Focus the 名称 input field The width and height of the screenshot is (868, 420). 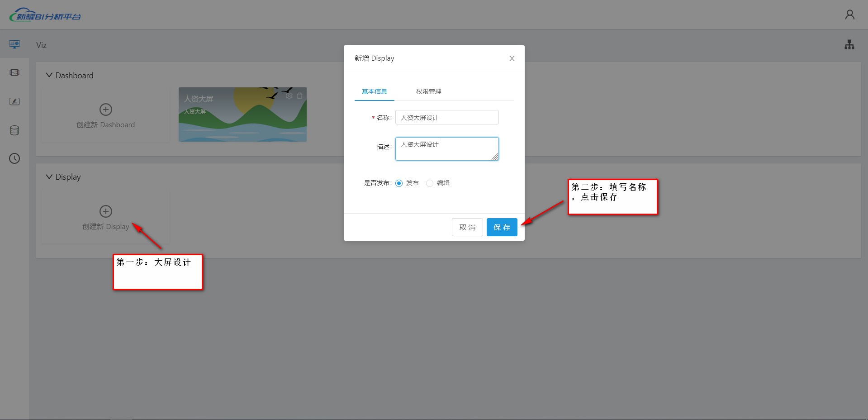[x=446, y=118]
